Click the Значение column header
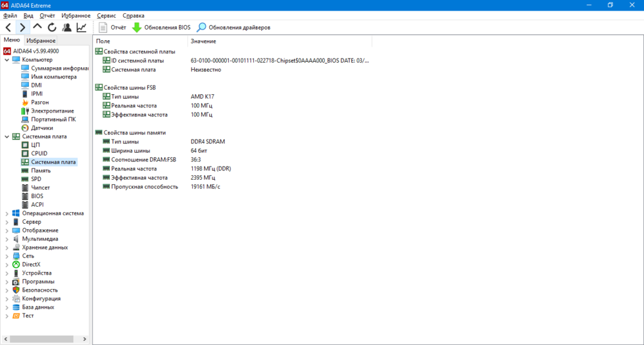 (203, 41)
